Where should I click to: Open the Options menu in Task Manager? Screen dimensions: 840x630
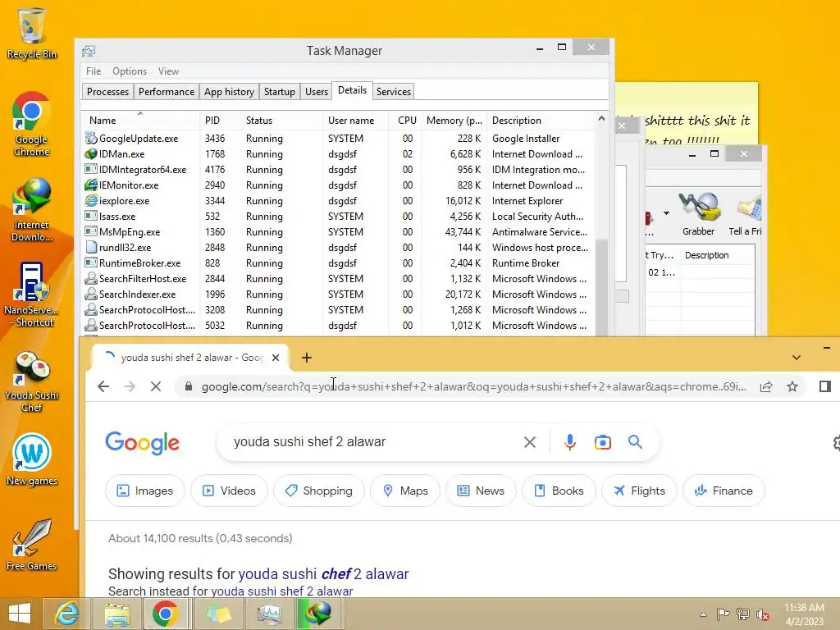130,71
